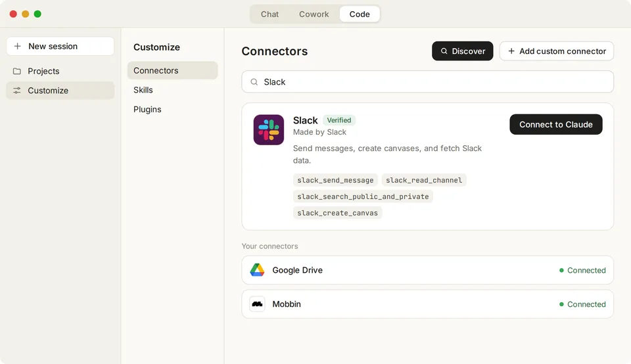The image size is (631, 364).
Task: Click the Verified badge next to Slack
Action: [x=339, y=120]
